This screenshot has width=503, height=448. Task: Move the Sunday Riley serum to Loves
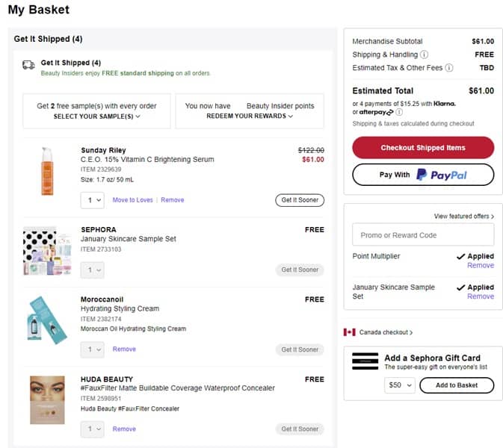point(132,200)
